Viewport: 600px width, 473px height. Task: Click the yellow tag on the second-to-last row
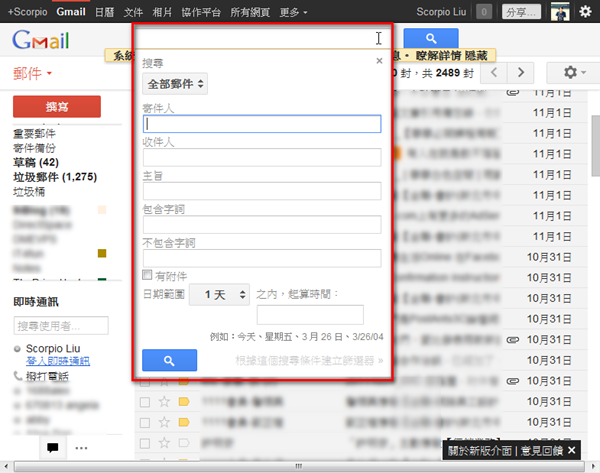coord(184,422)
